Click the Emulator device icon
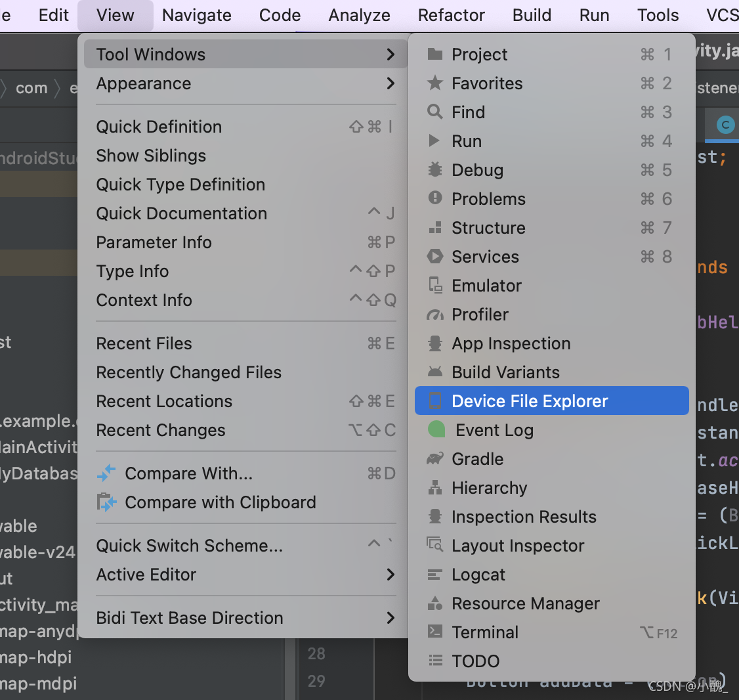739x700 pixels. 435,286
